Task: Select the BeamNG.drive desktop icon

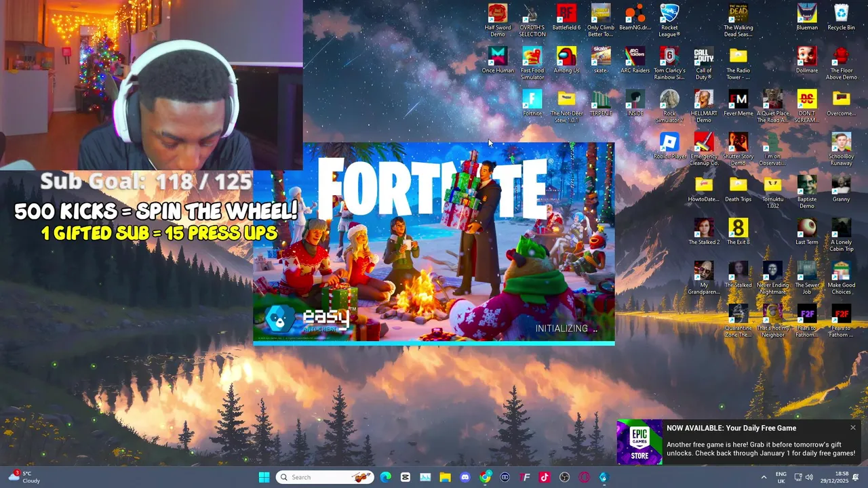Action: [635, 17]
